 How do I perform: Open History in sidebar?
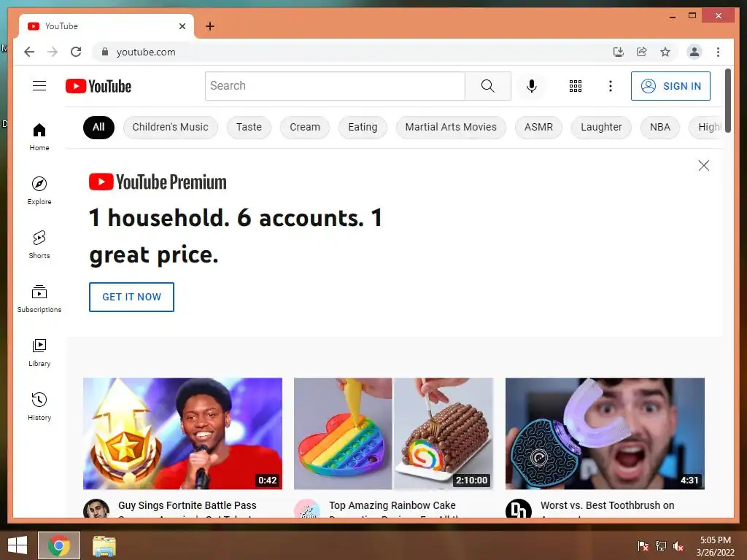(39, 406)
